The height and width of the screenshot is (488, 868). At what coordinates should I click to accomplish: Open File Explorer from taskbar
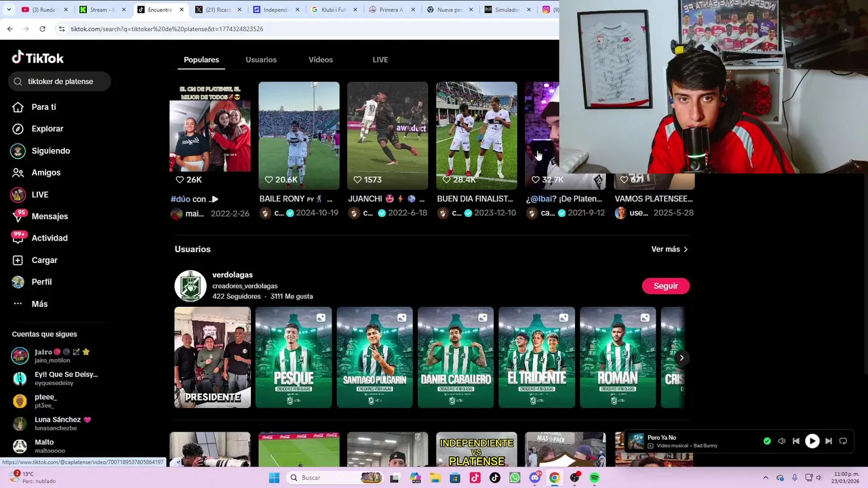pyautogui.click(x=435, y=478)
